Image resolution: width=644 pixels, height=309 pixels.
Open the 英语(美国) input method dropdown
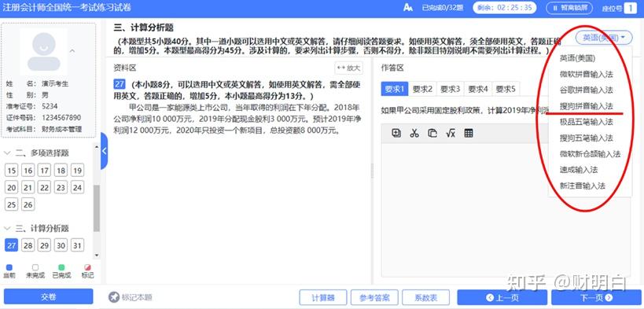pyautogui.click(x=603, y=38)
